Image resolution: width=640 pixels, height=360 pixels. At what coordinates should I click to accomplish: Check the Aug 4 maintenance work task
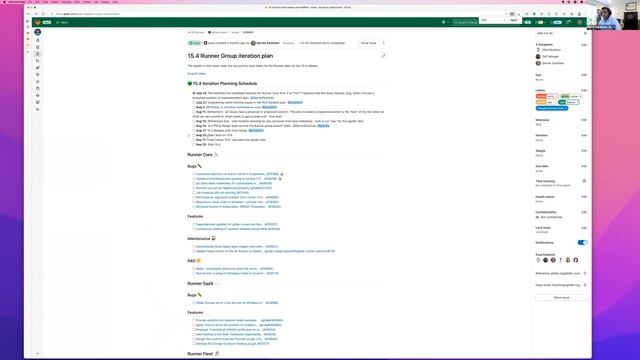point(194,107)
